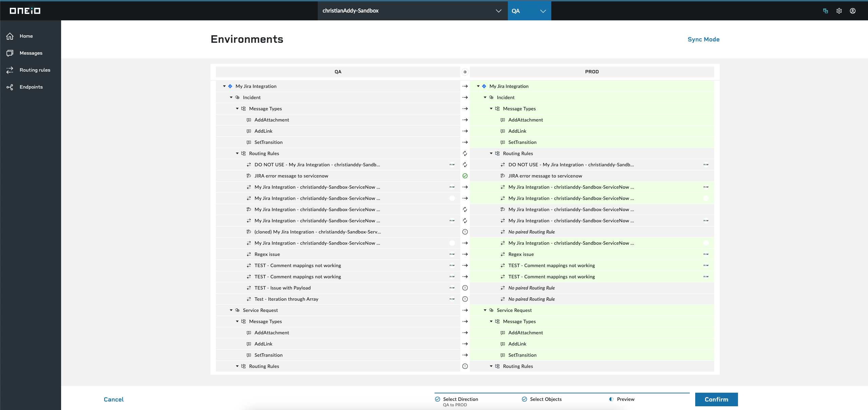Open Home from the sidebar label

pos(26,36)
